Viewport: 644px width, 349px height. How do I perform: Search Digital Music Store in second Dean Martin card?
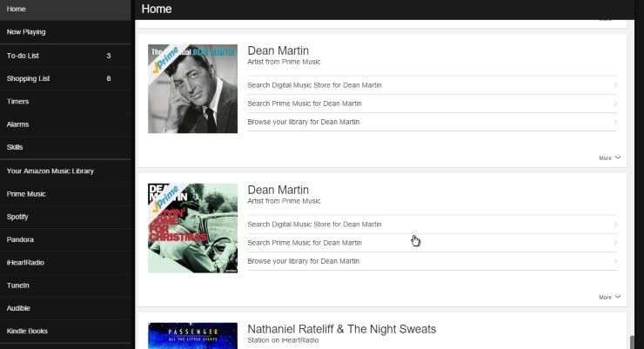(432, 225)
